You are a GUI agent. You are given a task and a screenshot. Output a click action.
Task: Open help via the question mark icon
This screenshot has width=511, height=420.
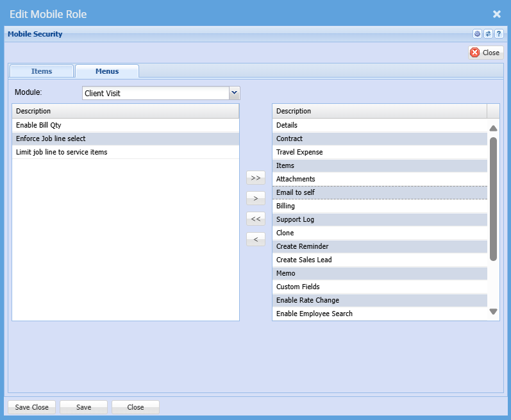tap(498, 34)
